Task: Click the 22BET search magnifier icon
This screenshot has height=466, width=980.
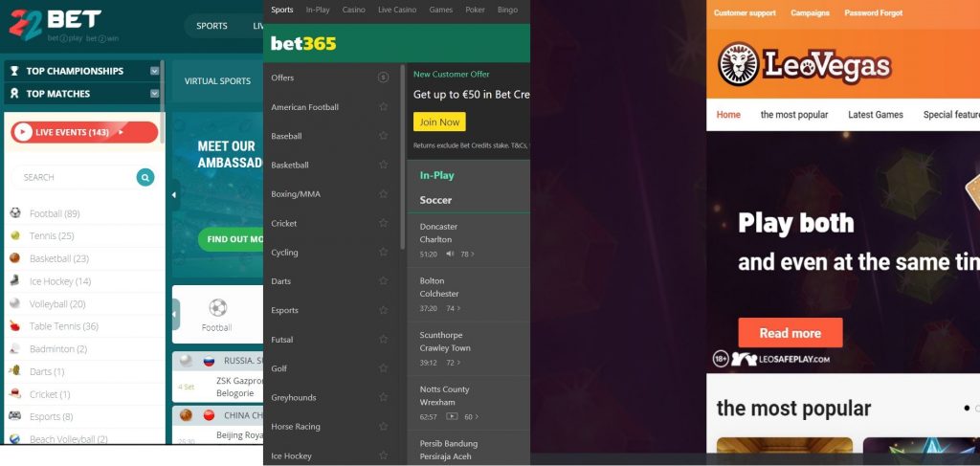Action: tap(145, 177)
